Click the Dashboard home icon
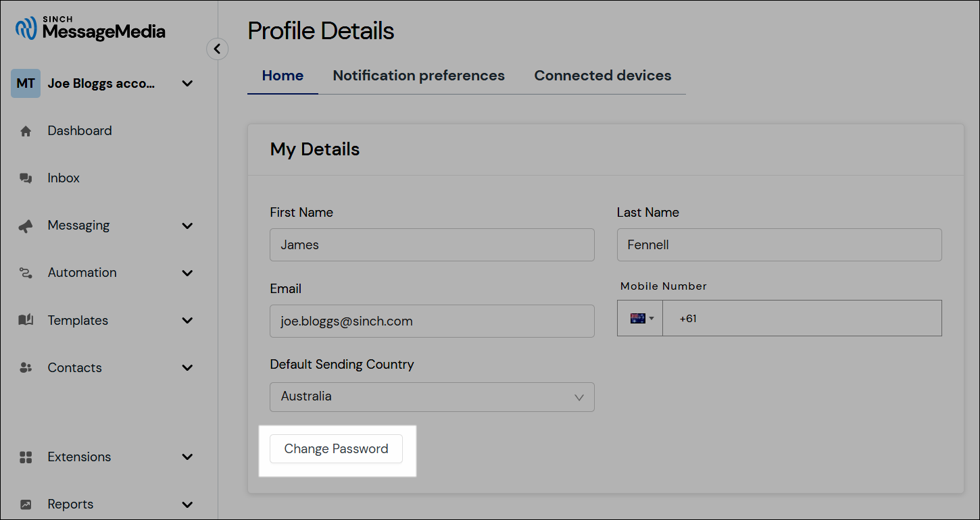 click(x=26, y=132)
